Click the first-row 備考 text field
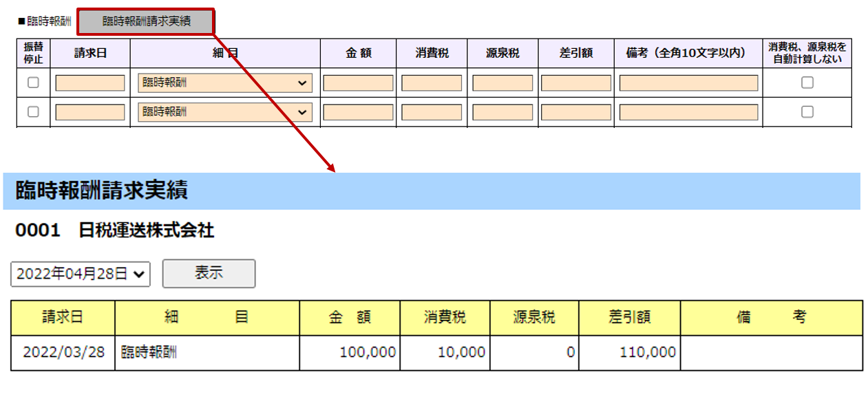Screen dimensions: 868x397 (x=688, y=83)
